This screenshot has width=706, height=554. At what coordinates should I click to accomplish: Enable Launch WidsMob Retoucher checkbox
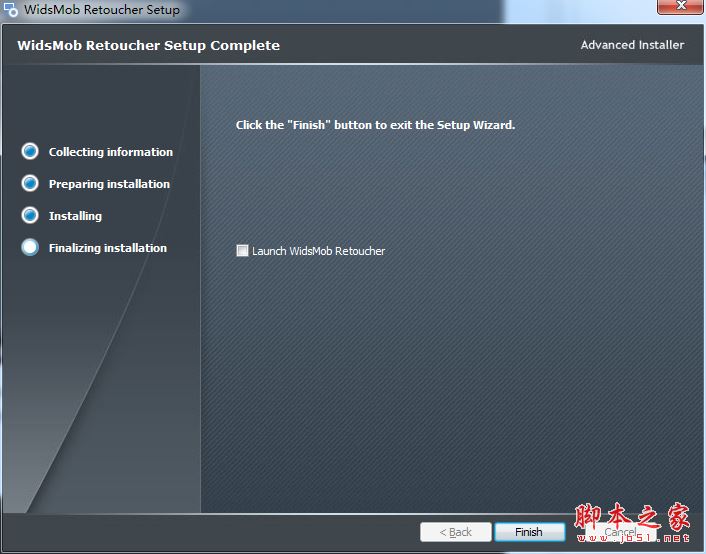coord(242,250)
